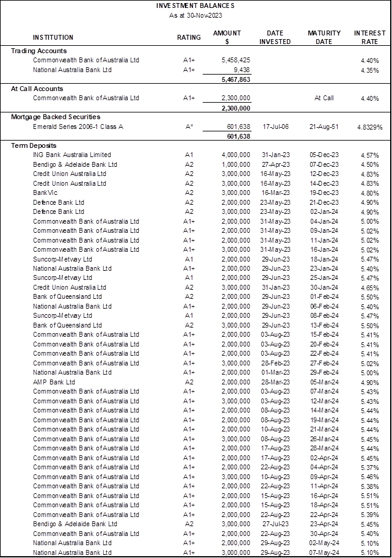Screen dimensions: 392x558
Task: Click Emerald Series 2006-1 Class A
Action: [x=78, y=127]
